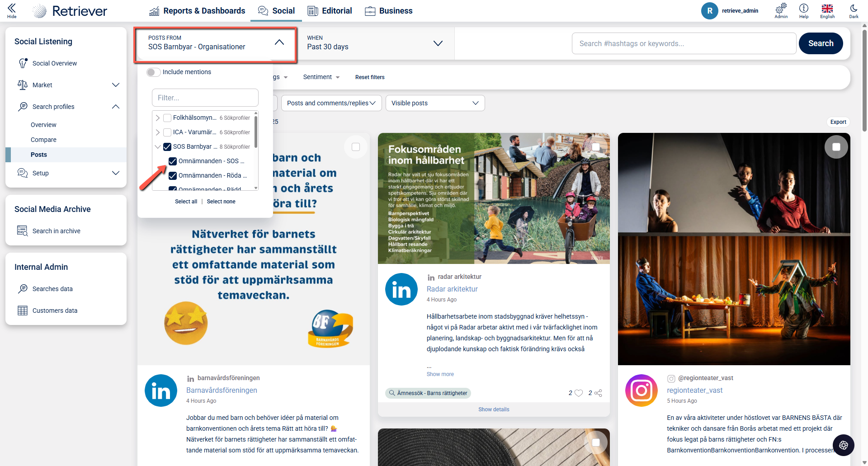The height and width of the screenshot is (466, 868).
Task: Open the Admin settings icon
Action: (781, 8)
